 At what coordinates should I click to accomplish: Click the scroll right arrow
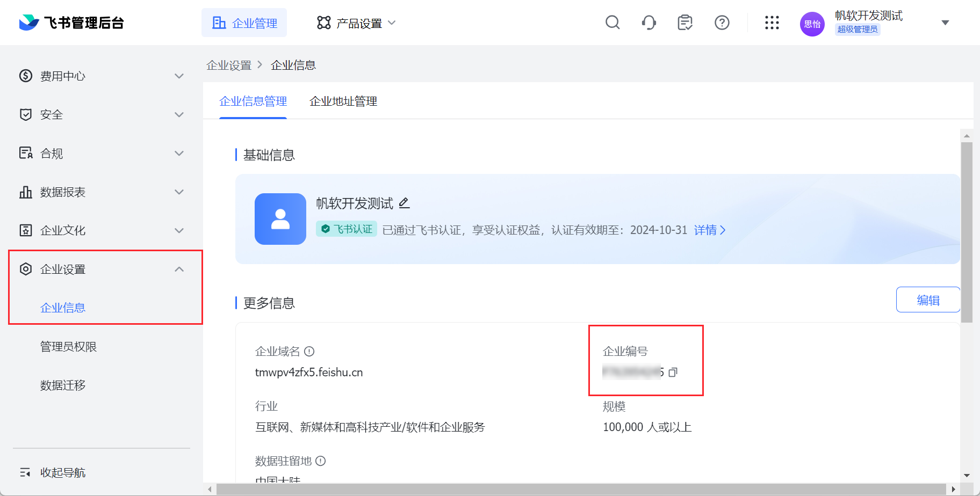(953, 489)
